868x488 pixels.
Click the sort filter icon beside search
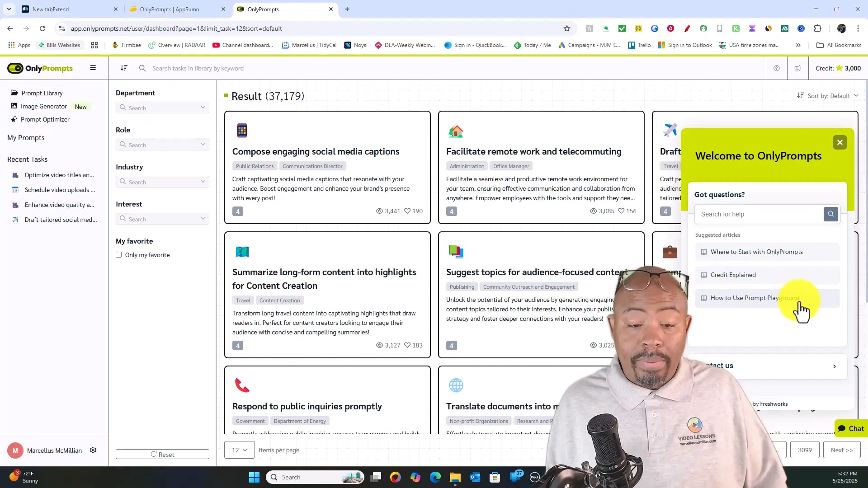pyautogui.click(x=123, y=68)
